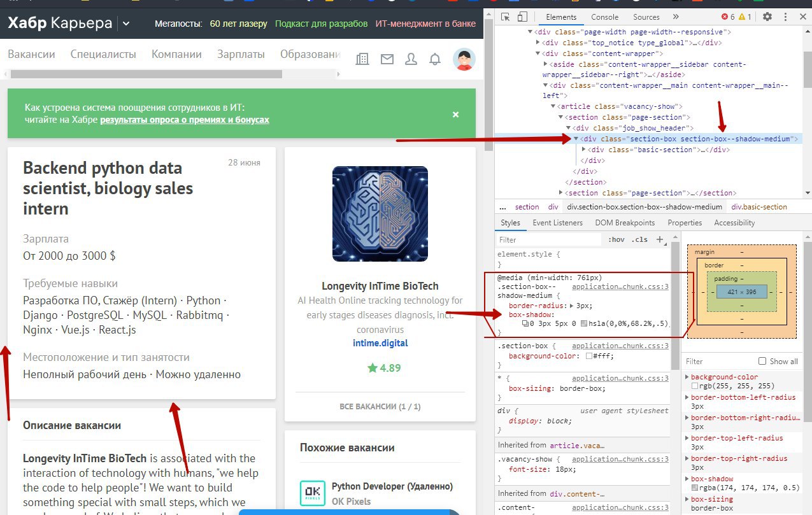Click the yellow warning count badge
This screenshot has width=812, height=515.
point(745,17)
